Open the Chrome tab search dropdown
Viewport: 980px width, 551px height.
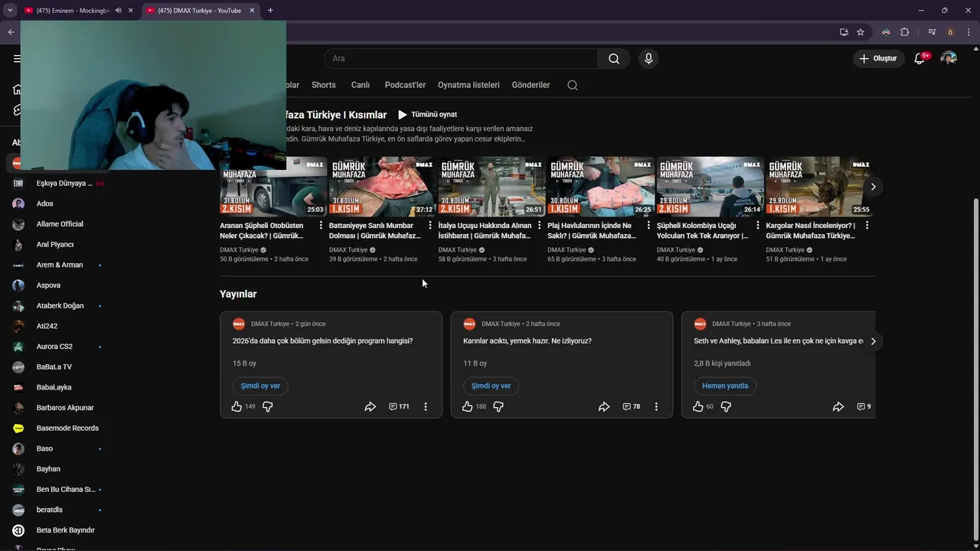click(10, 11)
